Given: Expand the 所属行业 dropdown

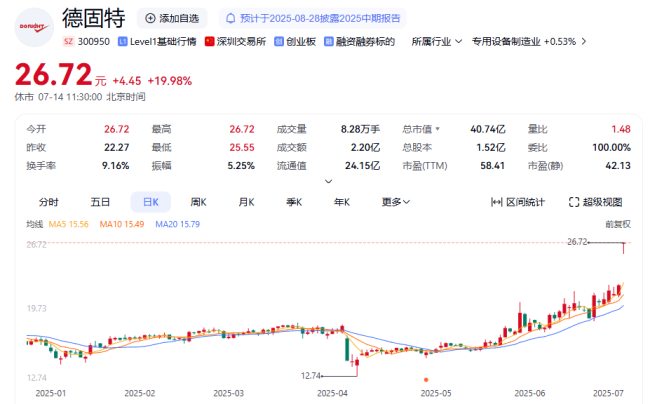Looking at the screenshot, I should [x=437, y=41].
